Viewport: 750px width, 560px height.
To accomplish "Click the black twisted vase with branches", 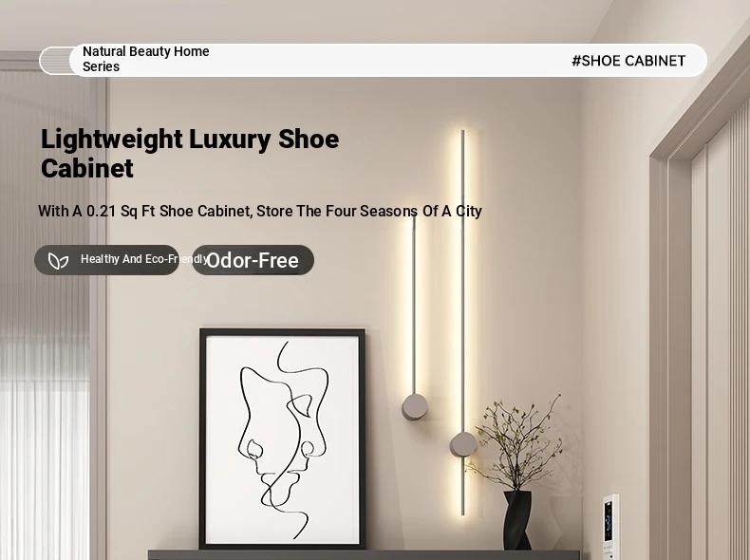I will [517, 519].
